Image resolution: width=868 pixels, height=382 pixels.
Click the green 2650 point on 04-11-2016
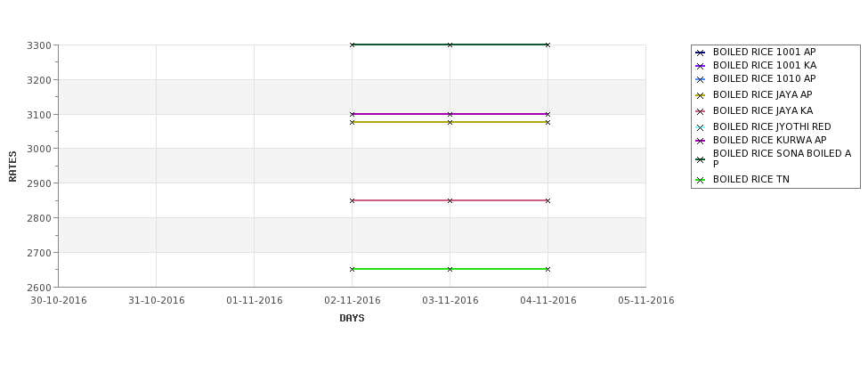(x=548, y=269)
